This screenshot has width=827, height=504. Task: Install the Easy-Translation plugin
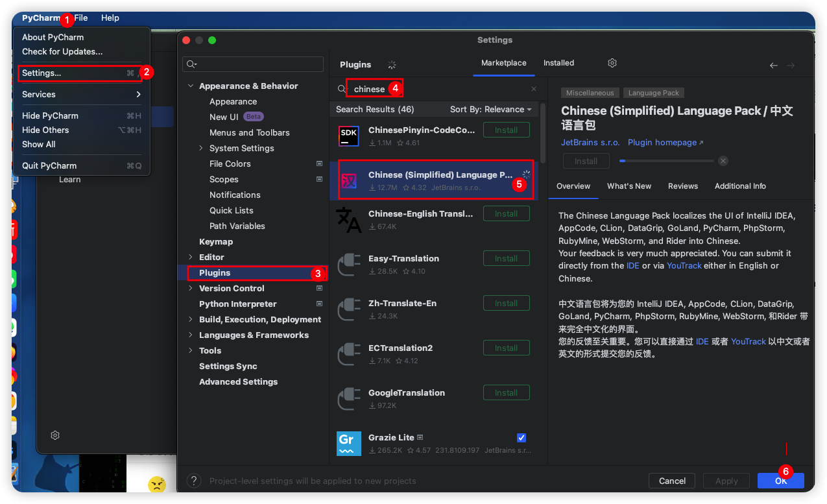click(506, 259)
